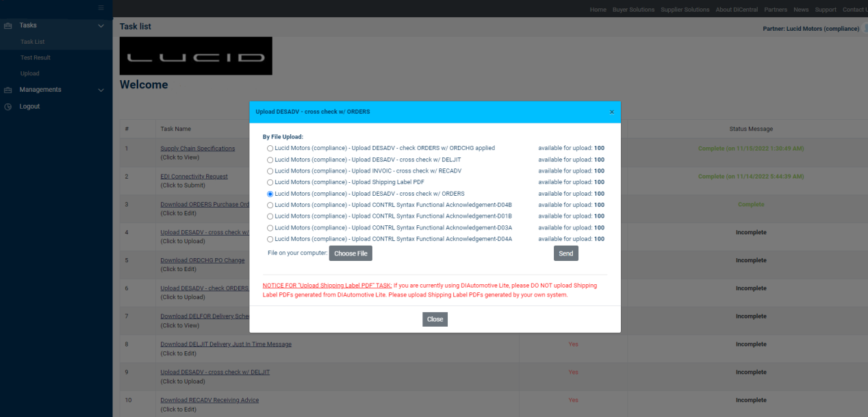Open News in top navigation

801,10
